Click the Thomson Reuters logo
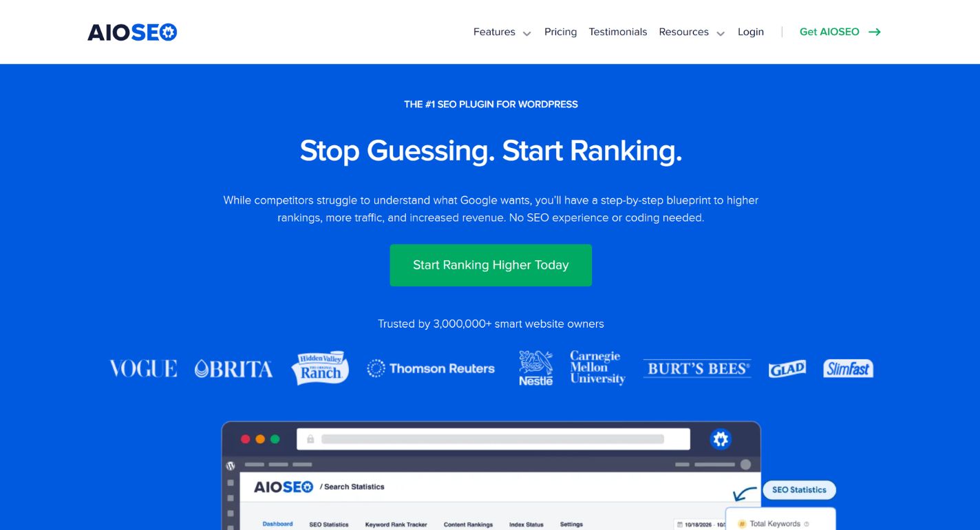The image size is (980, 530). 431,369
